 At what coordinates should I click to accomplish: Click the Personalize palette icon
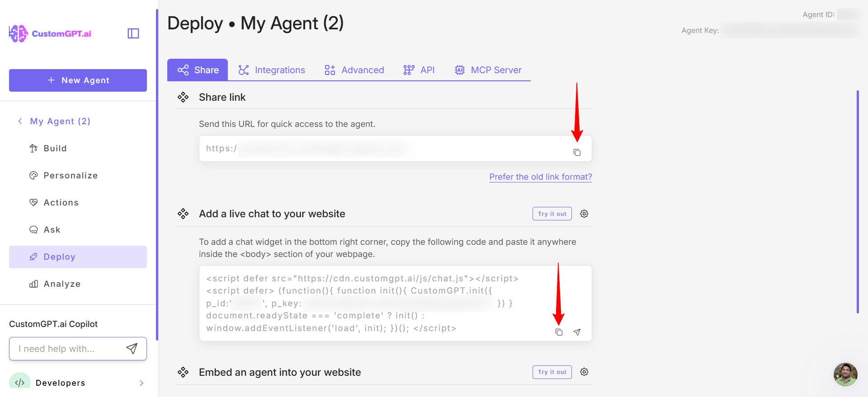pos(33,175)
